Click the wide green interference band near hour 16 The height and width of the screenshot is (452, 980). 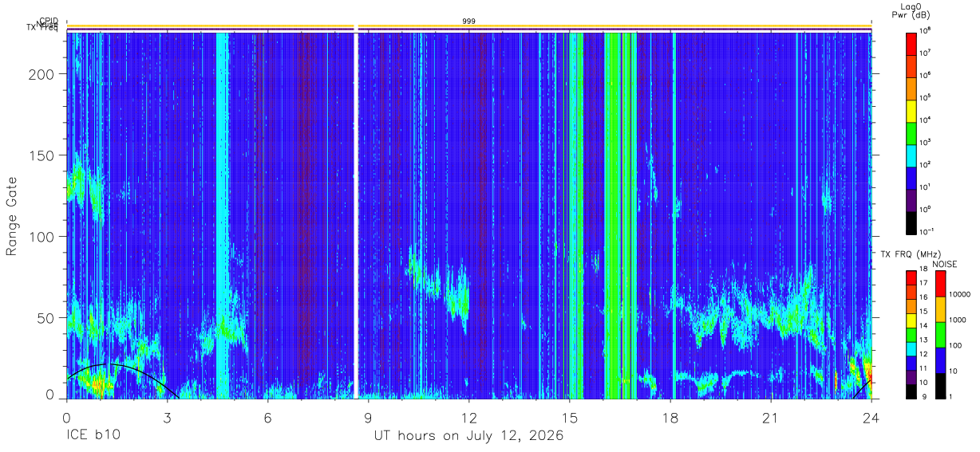pos(619,215)
